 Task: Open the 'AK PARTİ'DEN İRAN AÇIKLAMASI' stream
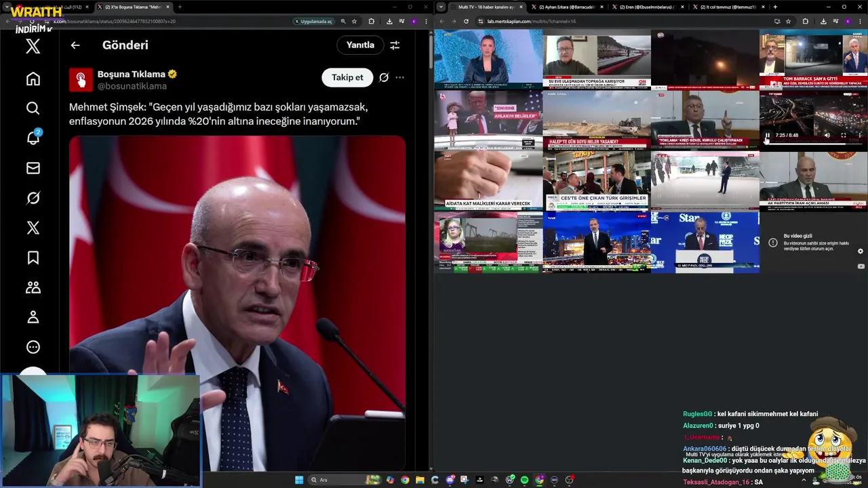click(814, 180)
